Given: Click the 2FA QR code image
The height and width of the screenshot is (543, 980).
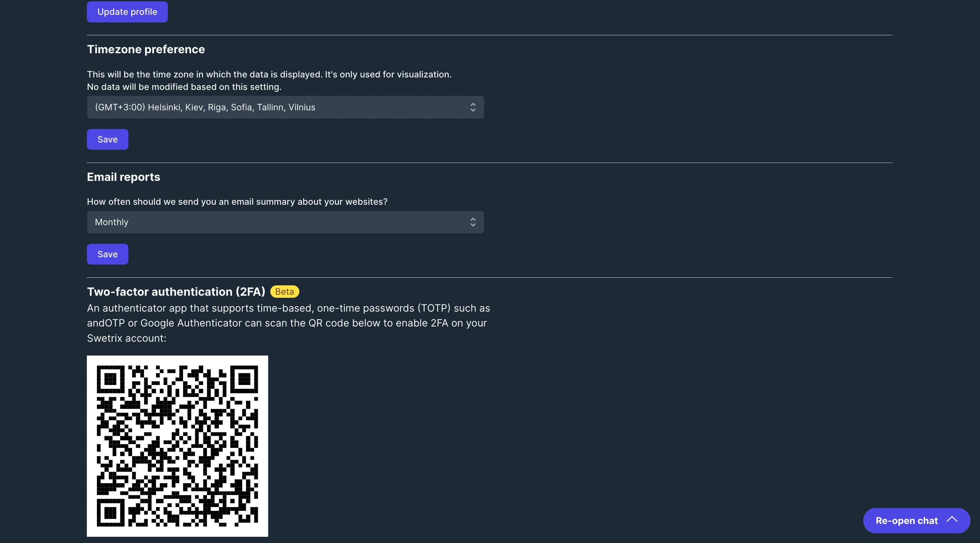Looking at the screenshot, I should (x=177, y=446).
